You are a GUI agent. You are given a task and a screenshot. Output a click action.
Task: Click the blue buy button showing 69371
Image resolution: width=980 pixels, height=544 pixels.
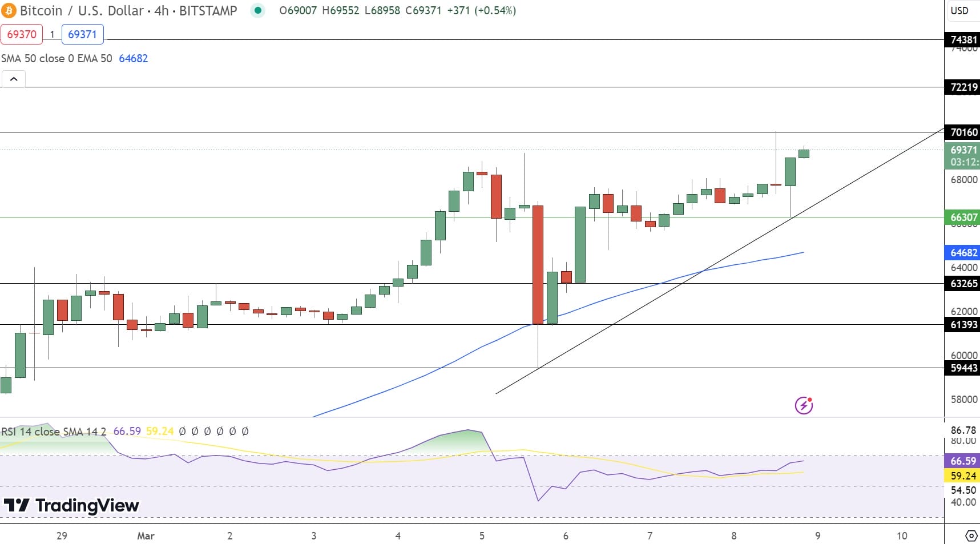[83, 34]
